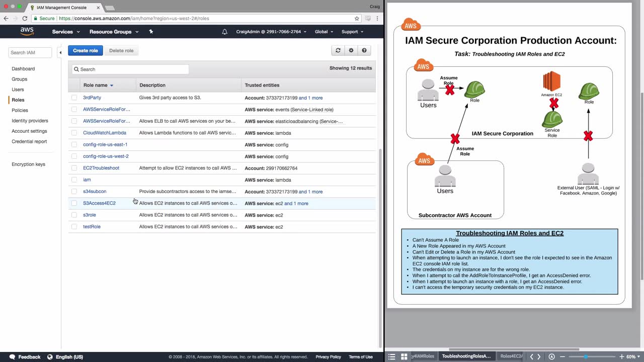Switch to the TroubleshootingRolesA... diagram tab
Image resolution: width=644 pixels, height=362 pixels.
[466, 356]
